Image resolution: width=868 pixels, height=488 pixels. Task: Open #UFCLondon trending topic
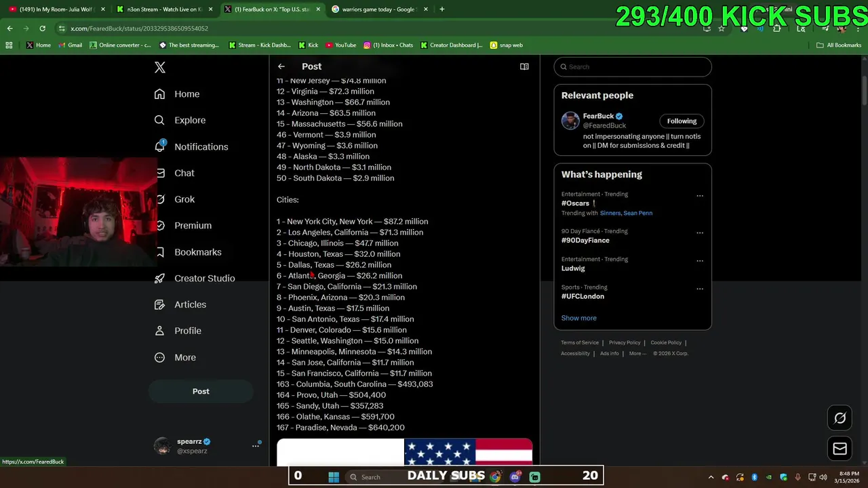(583, 296)
